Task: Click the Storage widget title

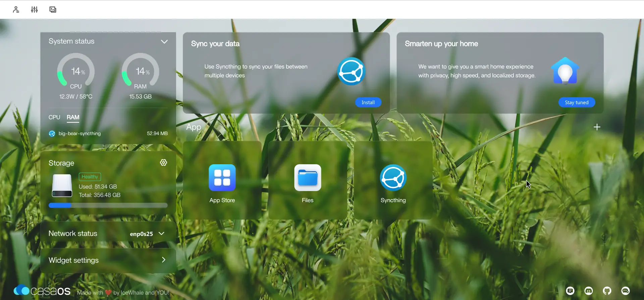Action: [61, 163]
